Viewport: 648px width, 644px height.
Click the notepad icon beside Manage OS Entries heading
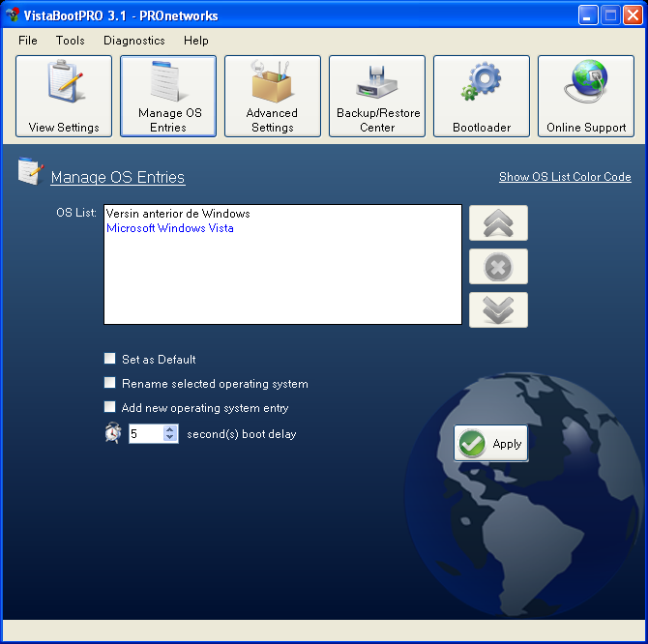coord(31,171)
